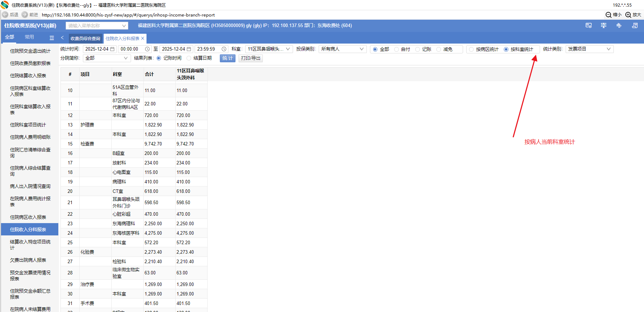This screenshot has width=644, height=312.
Task: Open the clock picker for 23:59:59
Action: point(224,49)
